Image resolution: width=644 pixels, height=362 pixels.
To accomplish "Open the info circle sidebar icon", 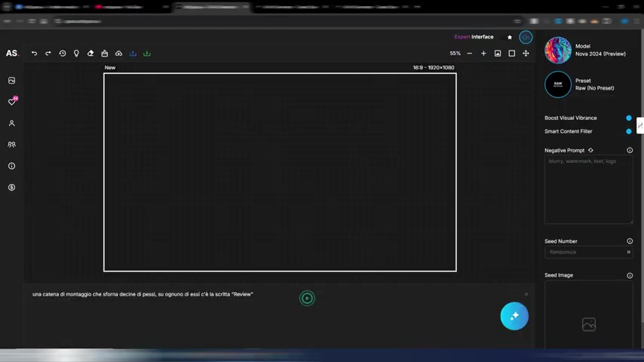I will 11,166.
